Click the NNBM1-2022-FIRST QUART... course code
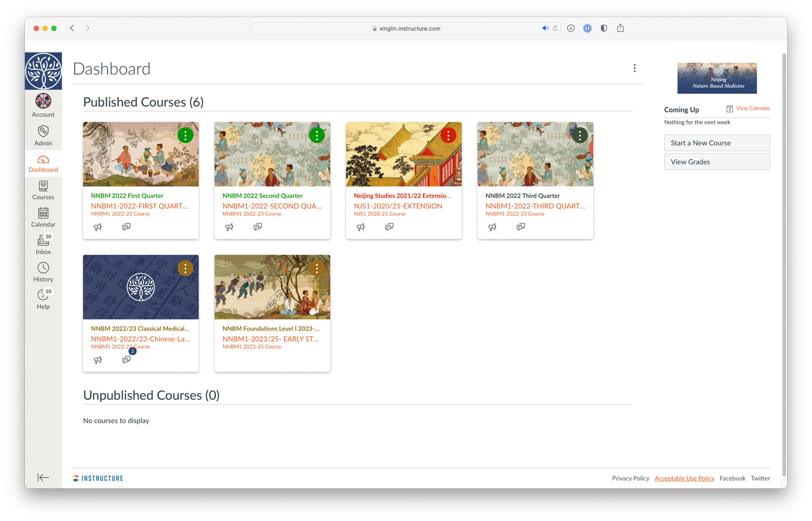The image size is (812, 521). pos(140,206)
